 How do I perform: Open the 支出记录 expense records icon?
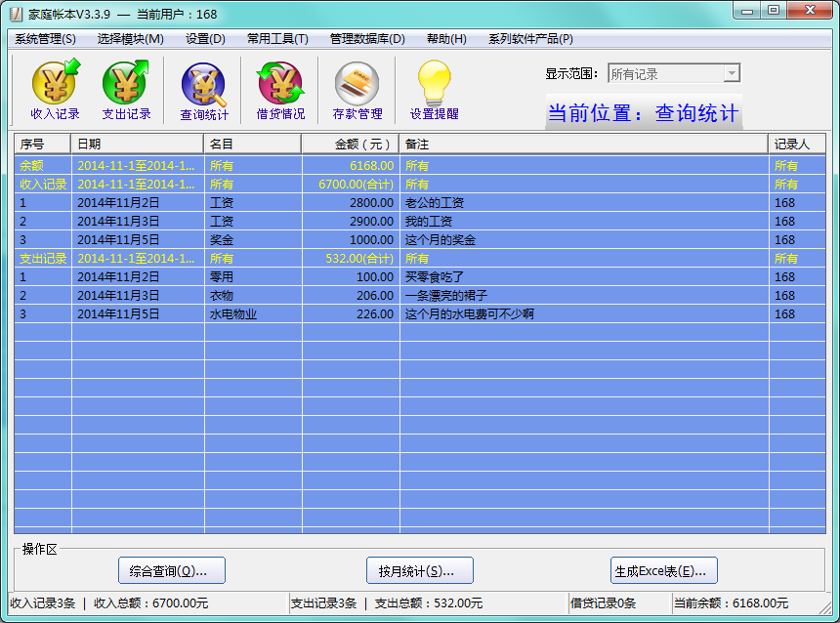[126, 89]
